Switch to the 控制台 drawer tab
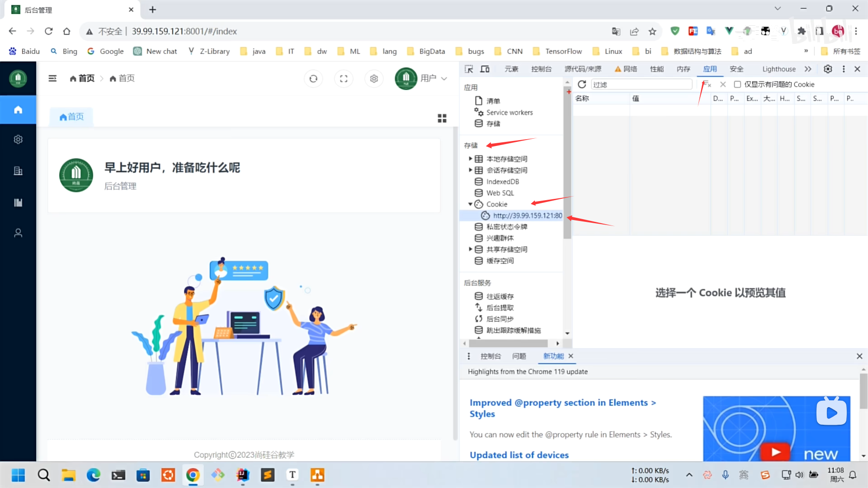 pos(491,356)
